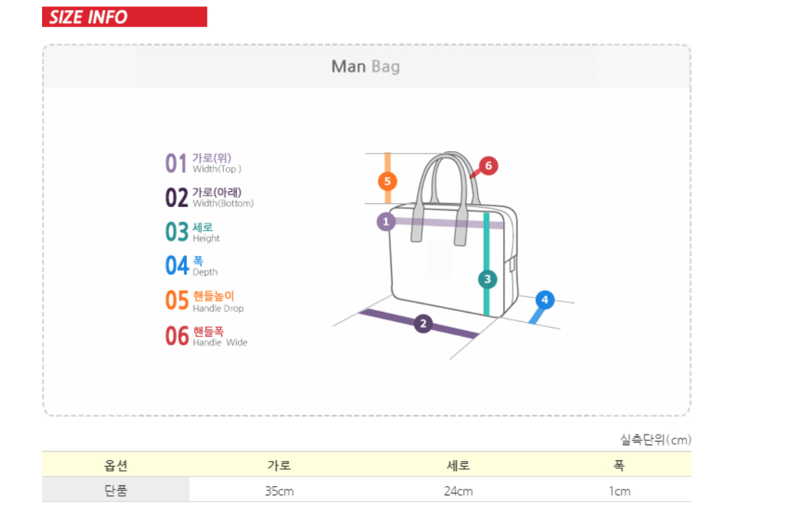The height and width of the screenshot is (516, 812).
Task: Click the orange number 5 handle drop marker
Action: point(387,181)
